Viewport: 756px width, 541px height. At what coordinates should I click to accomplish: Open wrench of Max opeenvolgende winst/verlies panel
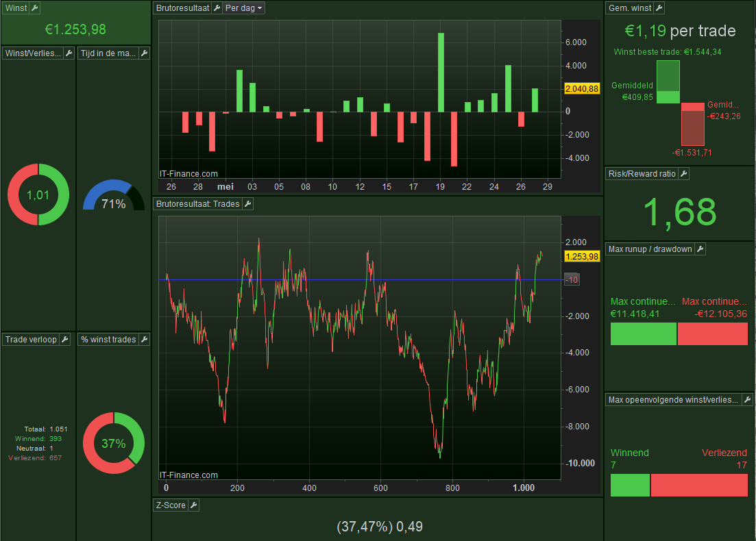747,399
